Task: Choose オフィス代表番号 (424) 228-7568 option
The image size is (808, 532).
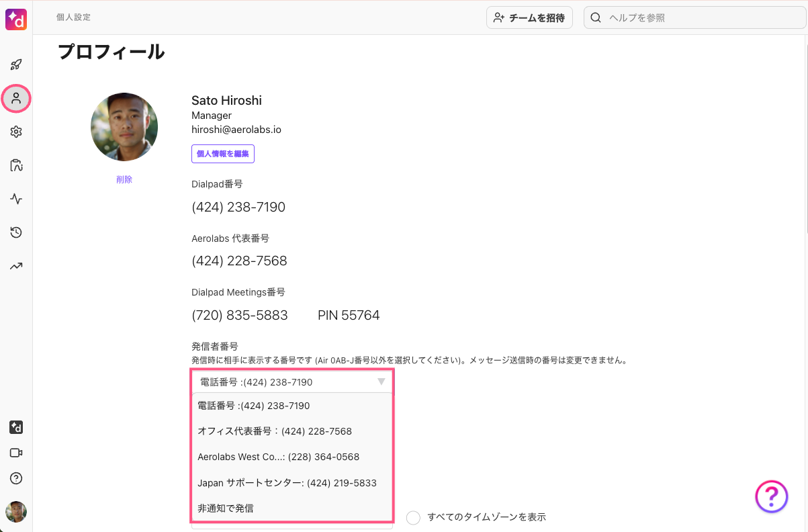Action: [292, 431]
